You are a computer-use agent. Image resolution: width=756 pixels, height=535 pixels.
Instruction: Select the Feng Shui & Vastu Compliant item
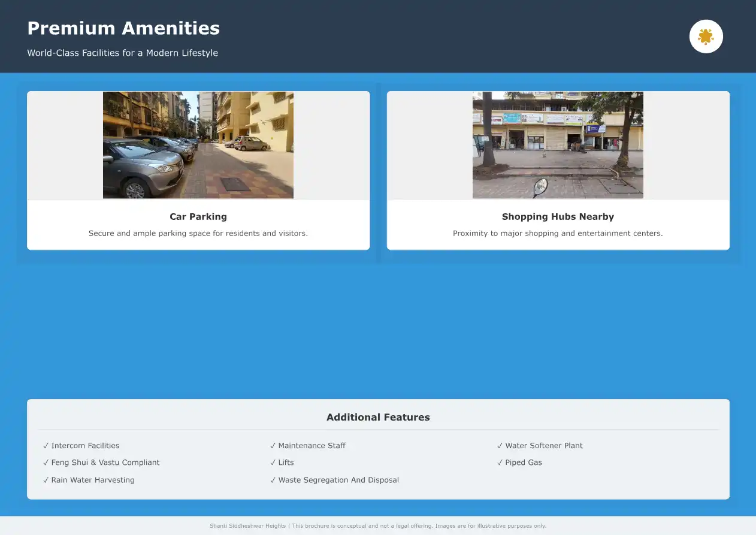pyautogui.click(x=102, y=463)
